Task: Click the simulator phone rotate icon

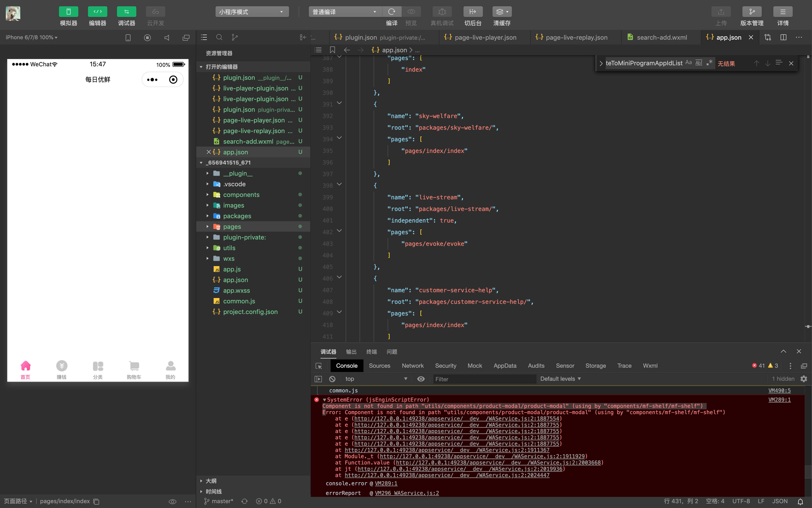Action: pos(128,37)
